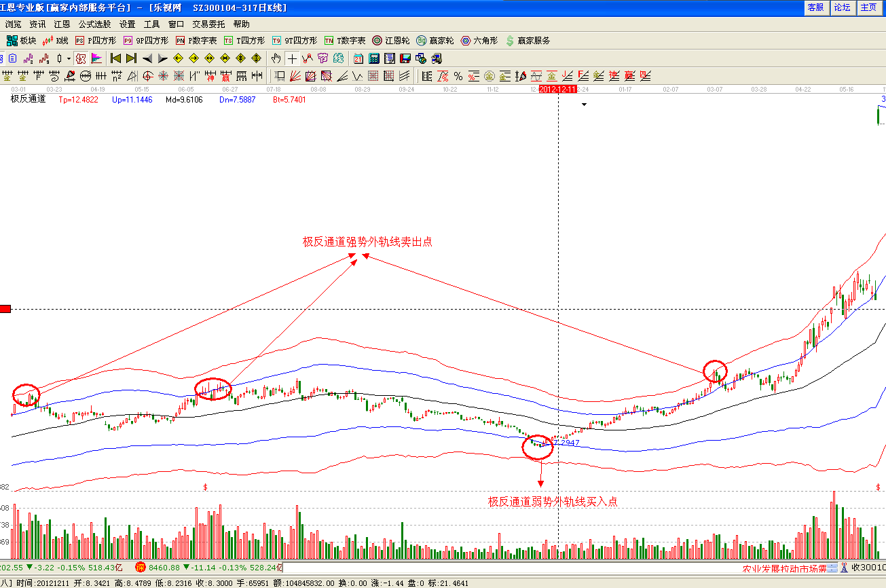Viewport: 886px width, 588px height.
Task: Expand the small black triangle above chart
Action: coord(583,105)
